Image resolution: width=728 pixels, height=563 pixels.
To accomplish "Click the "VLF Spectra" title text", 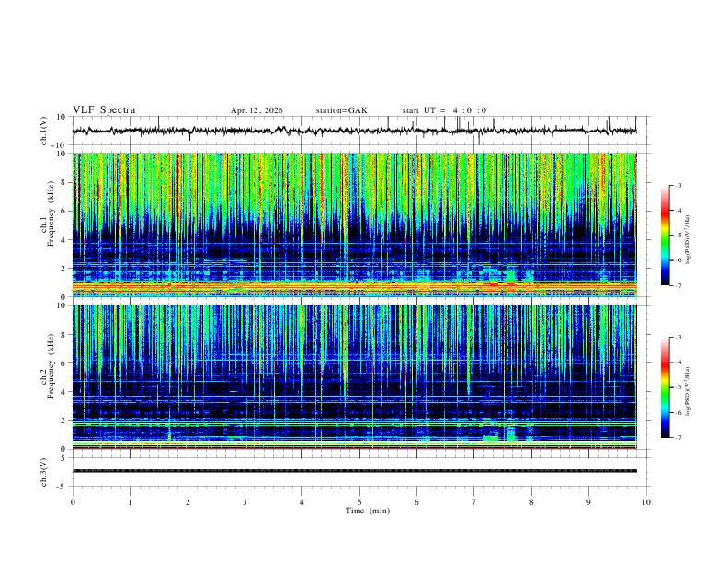I will [x=104, y=110].
